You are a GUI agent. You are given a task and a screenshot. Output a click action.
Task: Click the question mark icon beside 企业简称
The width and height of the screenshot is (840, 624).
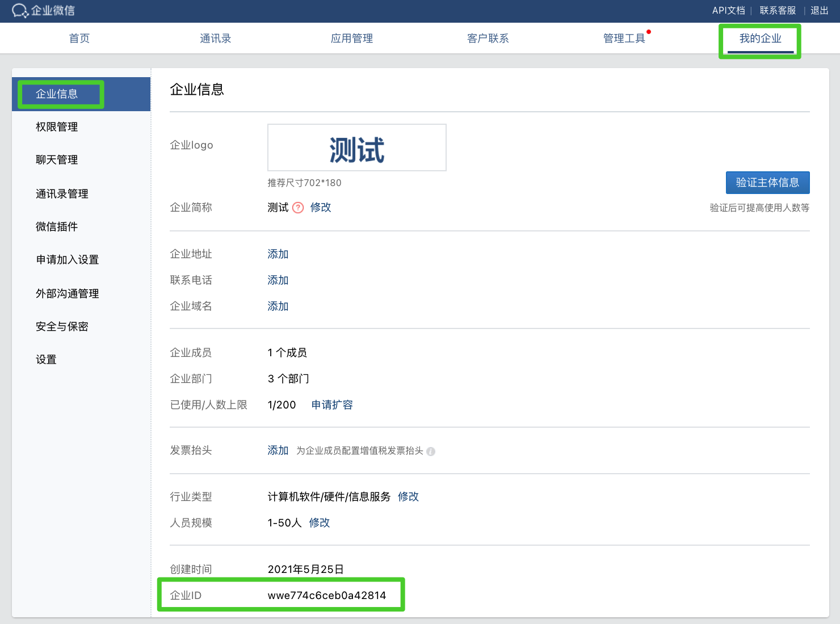pyautogui.click(x=298, y=208)
